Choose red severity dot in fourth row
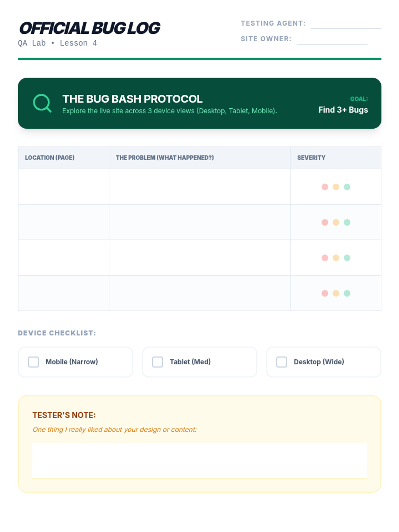 pyautogui.click(x=325, y=293)
